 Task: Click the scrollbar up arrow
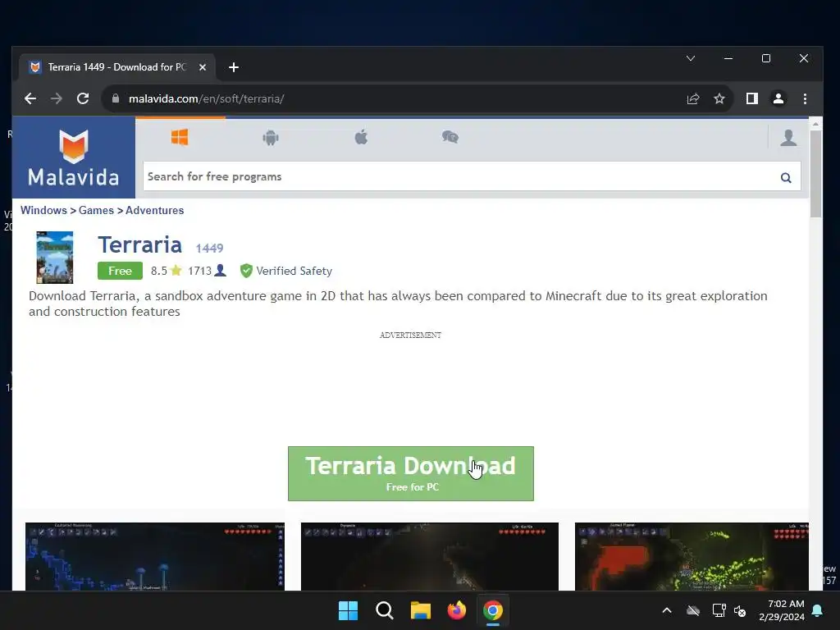tap(815, 124)
